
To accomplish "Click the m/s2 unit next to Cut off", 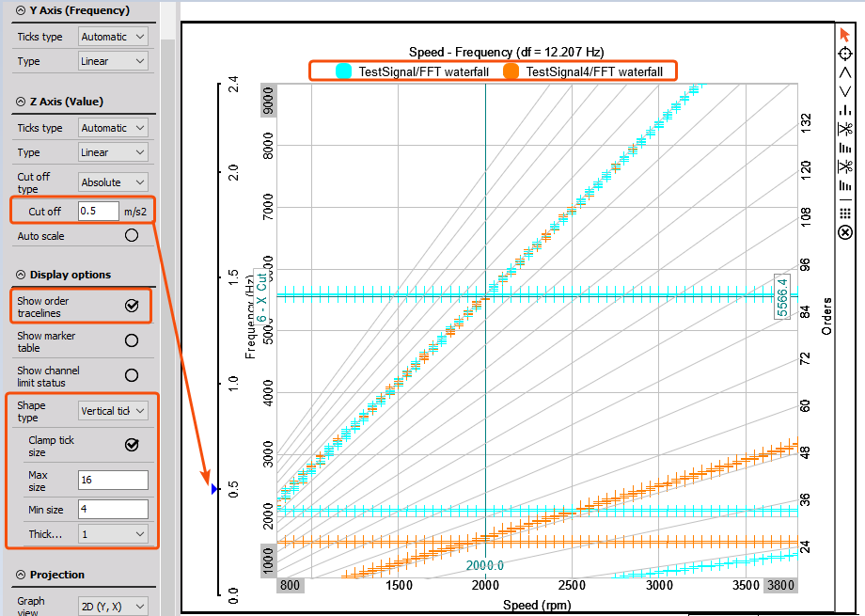I will (135, 212).
